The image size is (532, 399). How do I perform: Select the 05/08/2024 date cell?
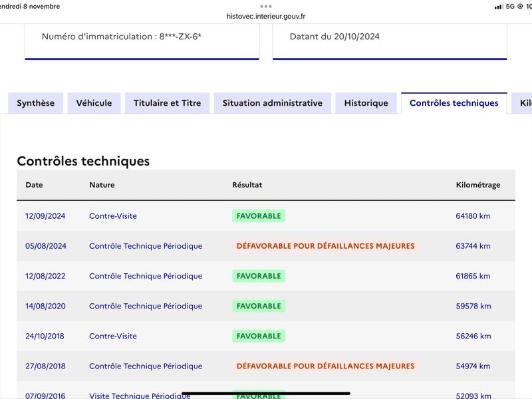click(x=46, y=246)
